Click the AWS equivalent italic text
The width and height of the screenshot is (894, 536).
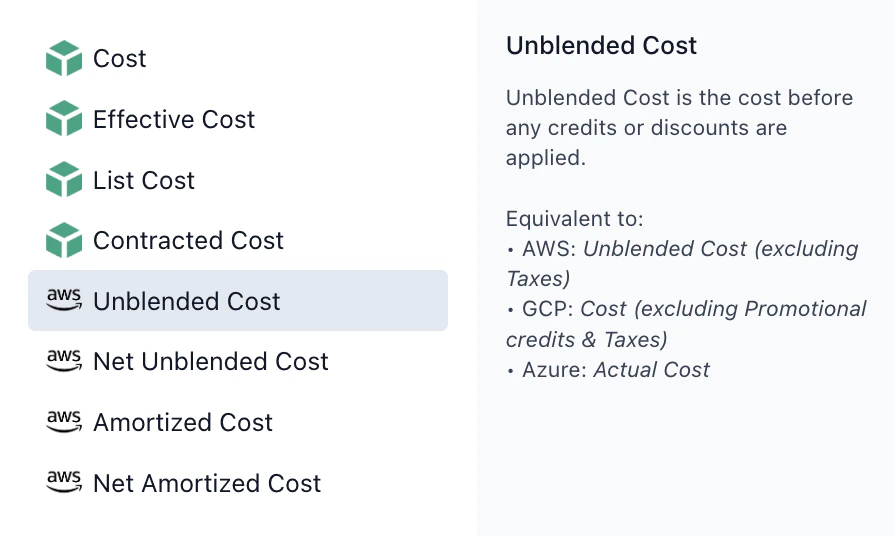(x=720, y=249)
